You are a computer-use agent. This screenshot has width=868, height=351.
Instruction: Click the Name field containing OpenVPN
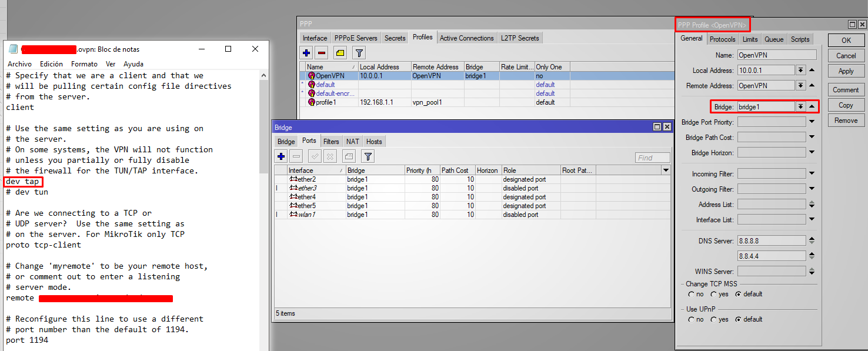[x=777, y=55]
